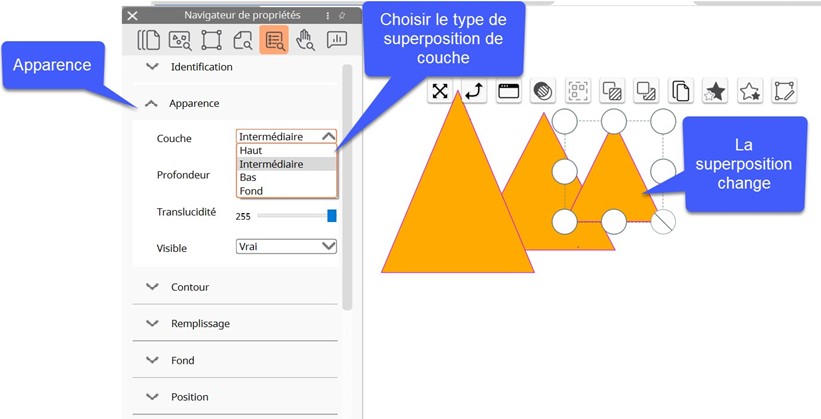Screen dimensions: 821x419
Task: Choose Intermédiaire in the open Couche list
Action: pyautogui.click(x=286, y=164)
